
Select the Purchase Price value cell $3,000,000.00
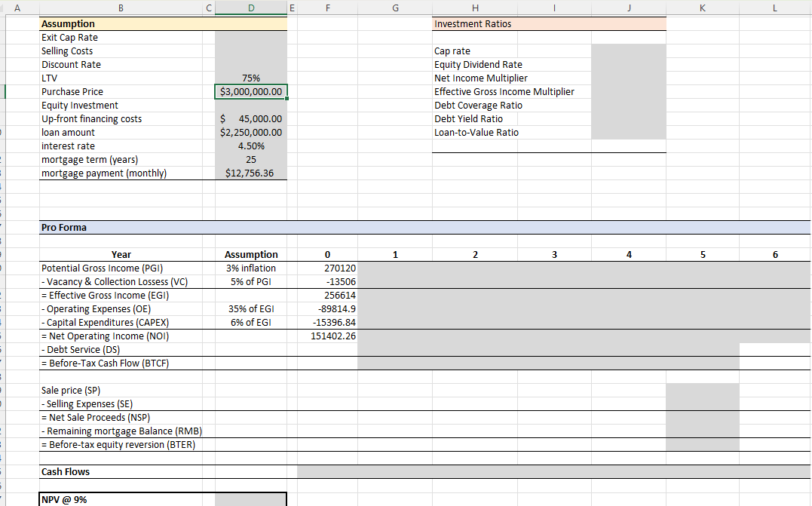(x=251, y=92)
